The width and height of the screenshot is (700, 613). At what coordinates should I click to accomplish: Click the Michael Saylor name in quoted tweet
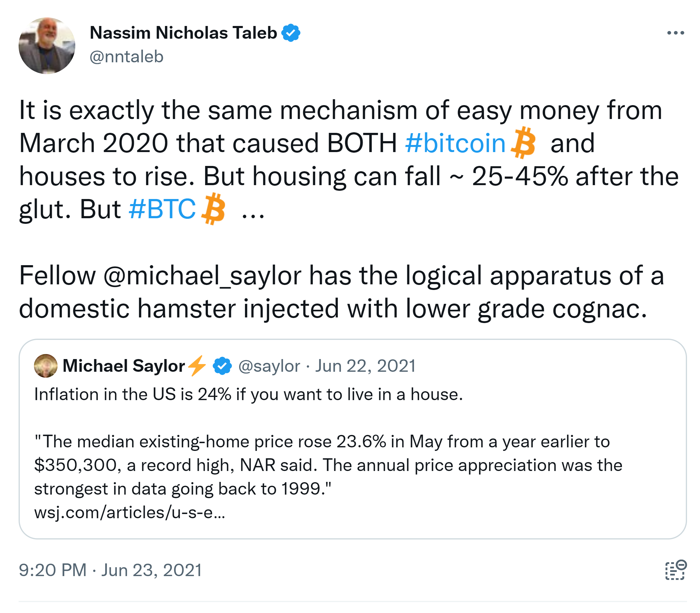[124, 366]
